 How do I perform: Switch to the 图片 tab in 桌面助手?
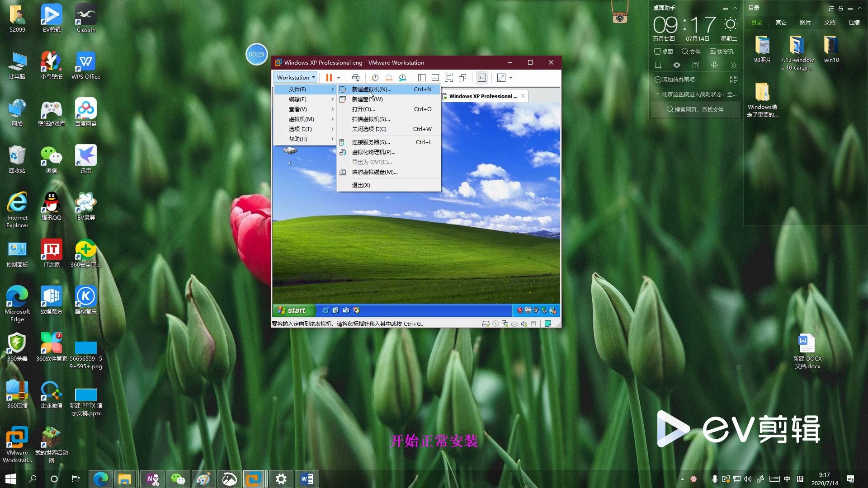(805, 22)
